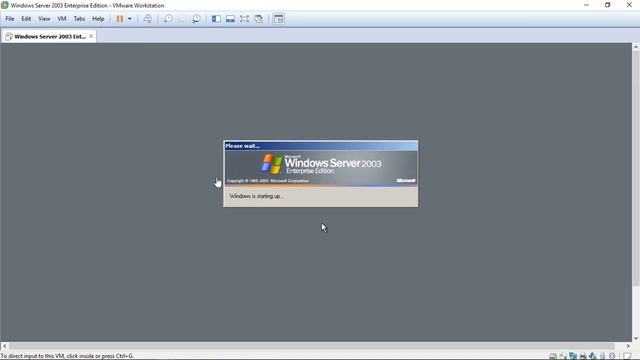Click the Windows Server 2003 logo banner
Screen dimensions: 640x360
[321, 168]
